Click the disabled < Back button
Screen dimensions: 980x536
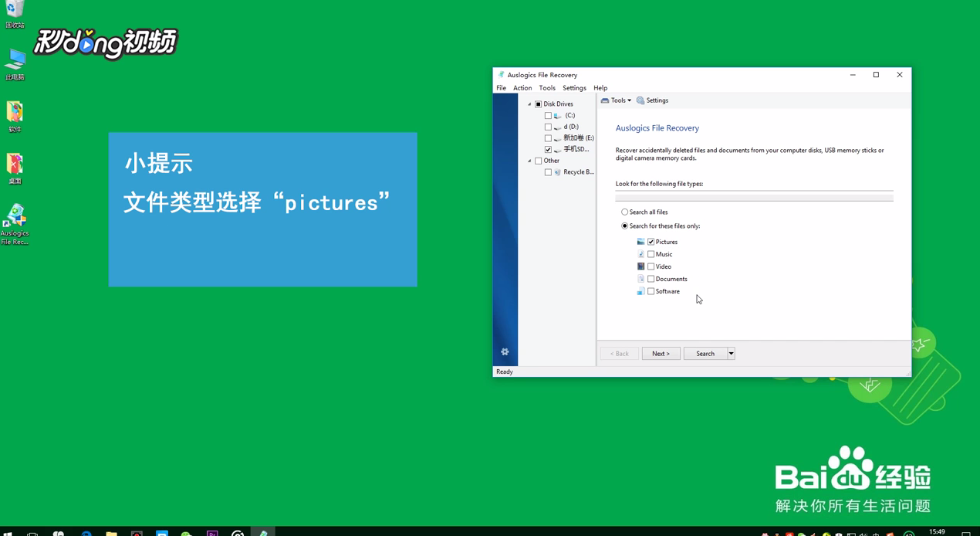click(619, 354)
